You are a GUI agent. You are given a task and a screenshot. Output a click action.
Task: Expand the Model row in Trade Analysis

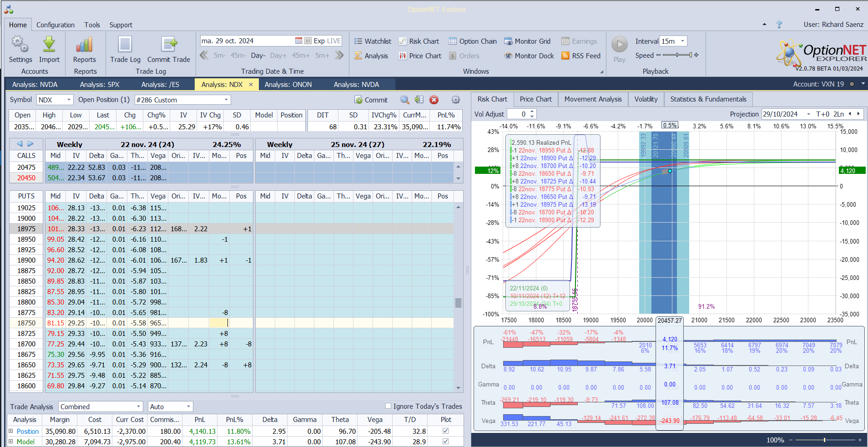click(x=10, y=442)
